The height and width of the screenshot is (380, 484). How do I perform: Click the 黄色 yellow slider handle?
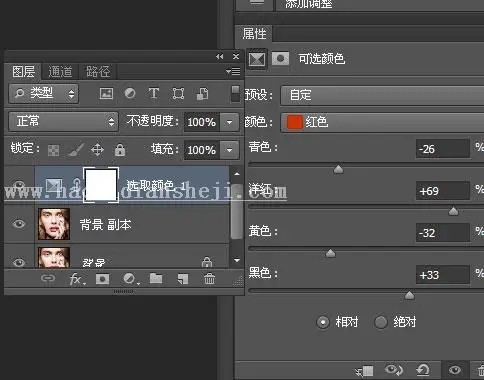tap(330, 253)
